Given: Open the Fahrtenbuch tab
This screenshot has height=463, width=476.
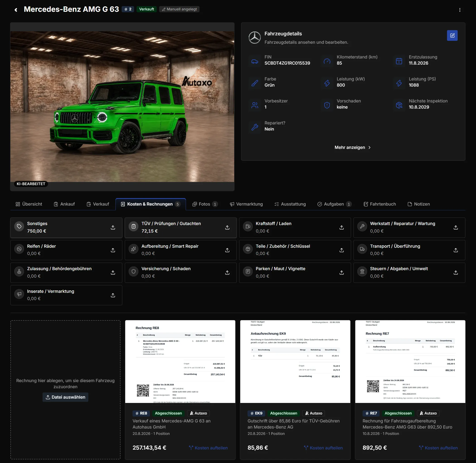Looking at the screenshot, I should (380, 204).
